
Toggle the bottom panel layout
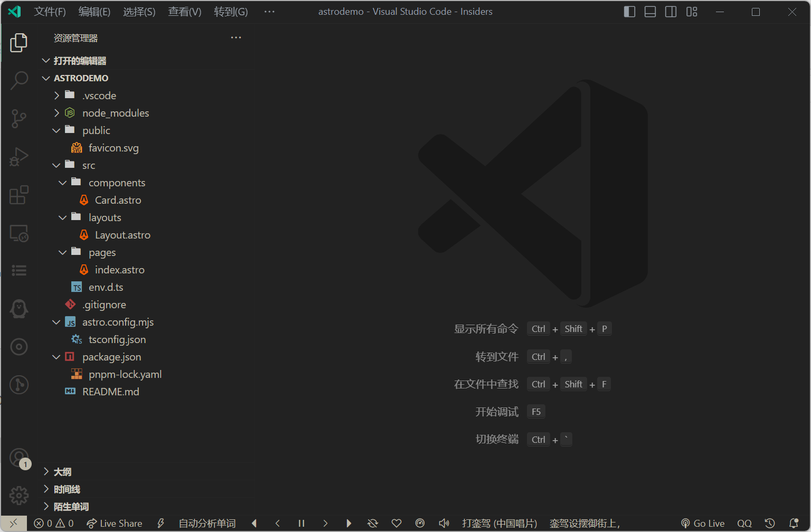[650, 12]
